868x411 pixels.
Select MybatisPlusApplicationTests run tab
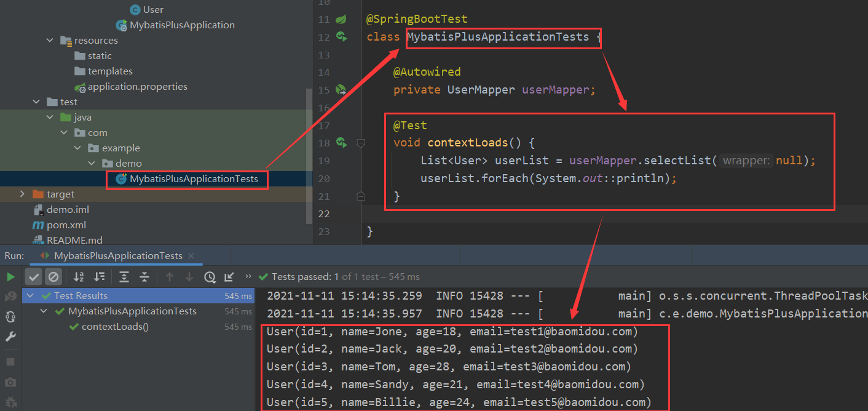point(118,256)
